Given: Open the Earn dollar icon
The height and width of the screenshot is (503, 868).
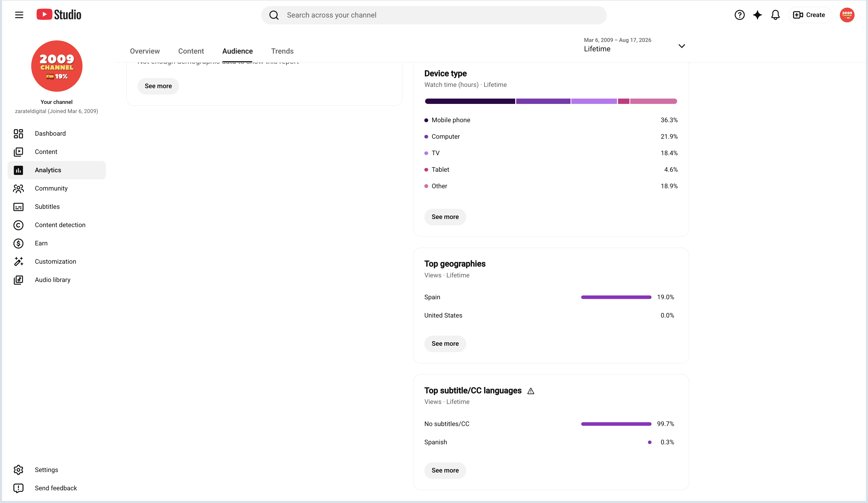Looking at the screenshot, I should [18, 243].
